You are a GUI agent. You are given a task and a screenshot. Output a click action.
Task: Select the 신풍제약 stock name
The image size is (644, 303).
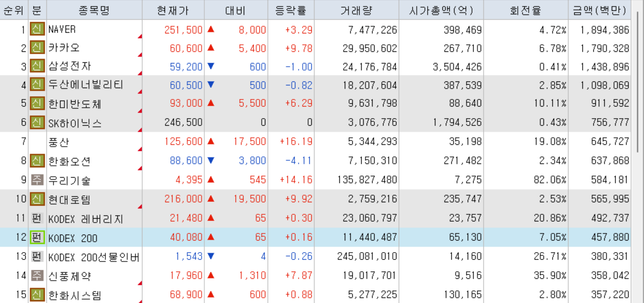click(x=70, y=276)
